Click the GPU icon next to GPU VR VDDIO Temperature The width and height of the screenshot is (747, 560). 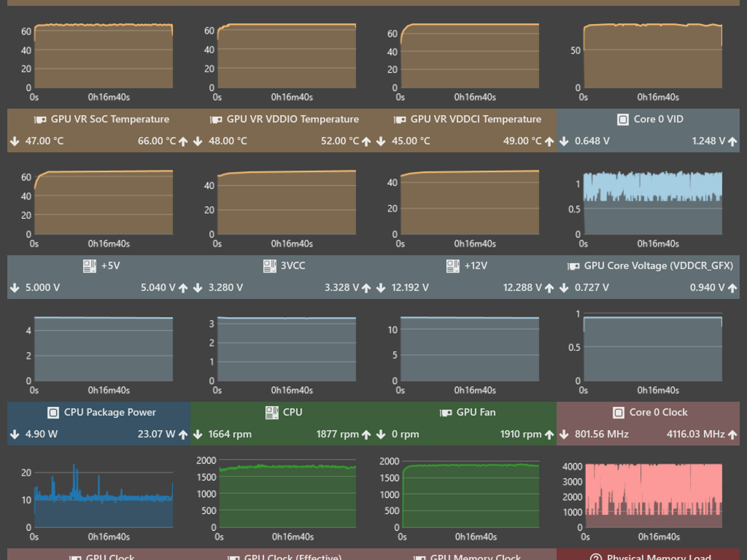point(216,120)
